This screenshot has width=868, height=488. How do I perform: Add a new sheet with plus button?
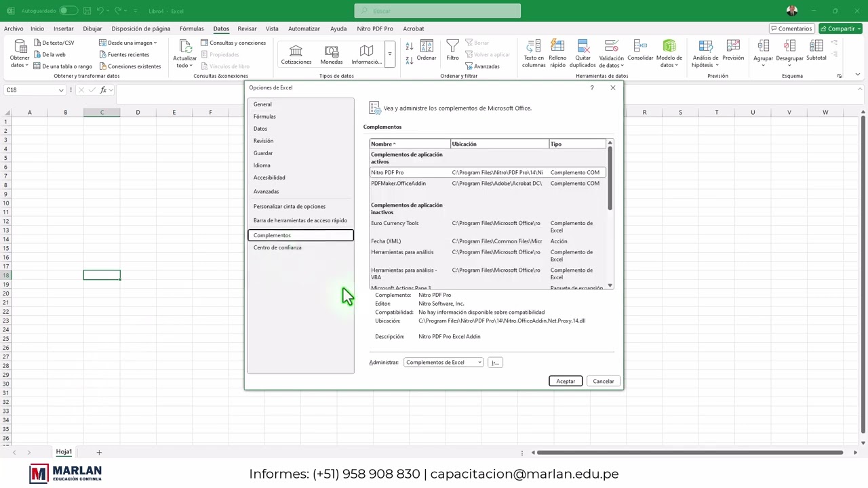click(99, 452)
